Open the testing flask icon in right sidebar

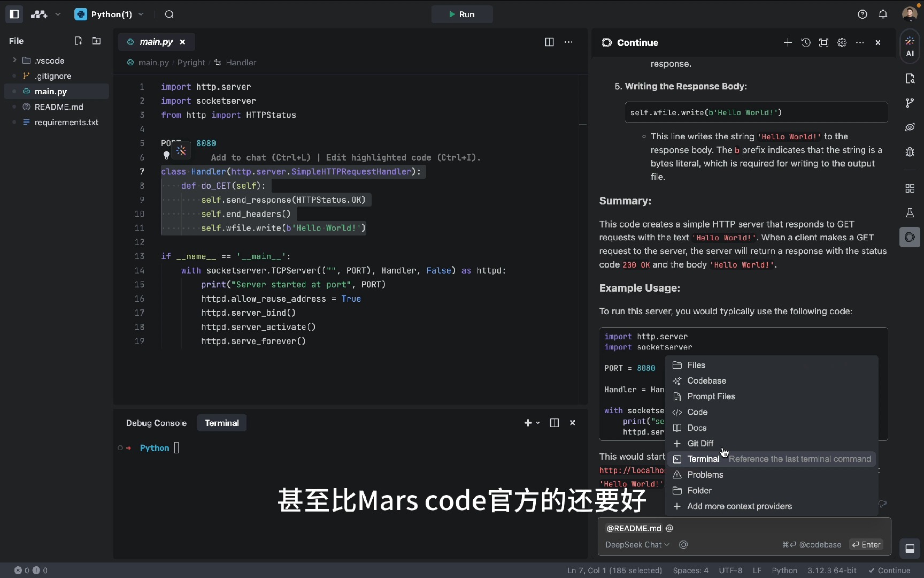click(x=910, y=212)
